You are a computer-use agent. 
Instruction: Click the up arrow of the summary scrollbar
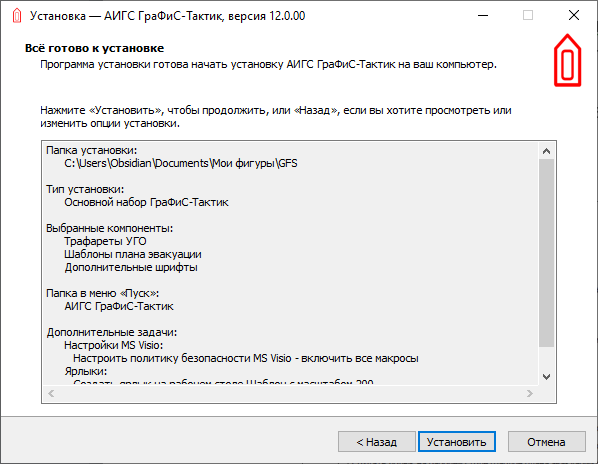click(546, 151)
